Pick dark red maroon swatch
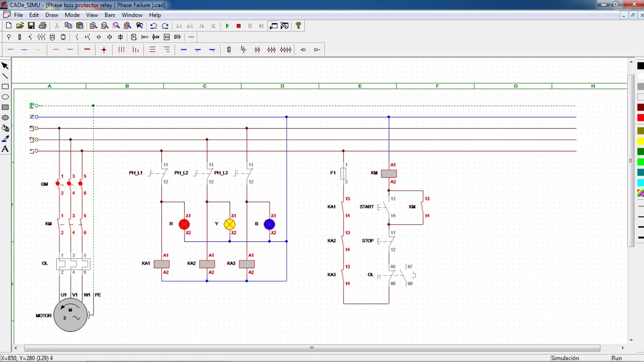Viewport: 644px width, 362px height. (640, 108)
